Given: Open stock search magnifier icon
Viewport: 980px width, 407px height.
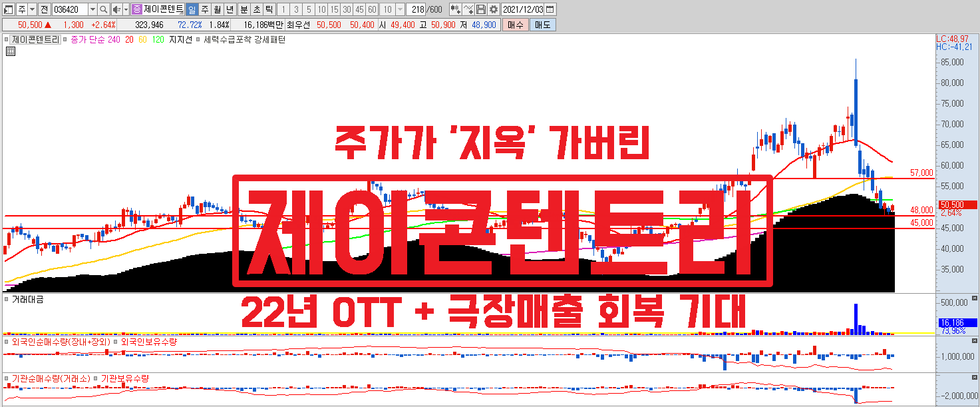Looking at the screenshot, I should pyautogui.click(x=104, y=9).
